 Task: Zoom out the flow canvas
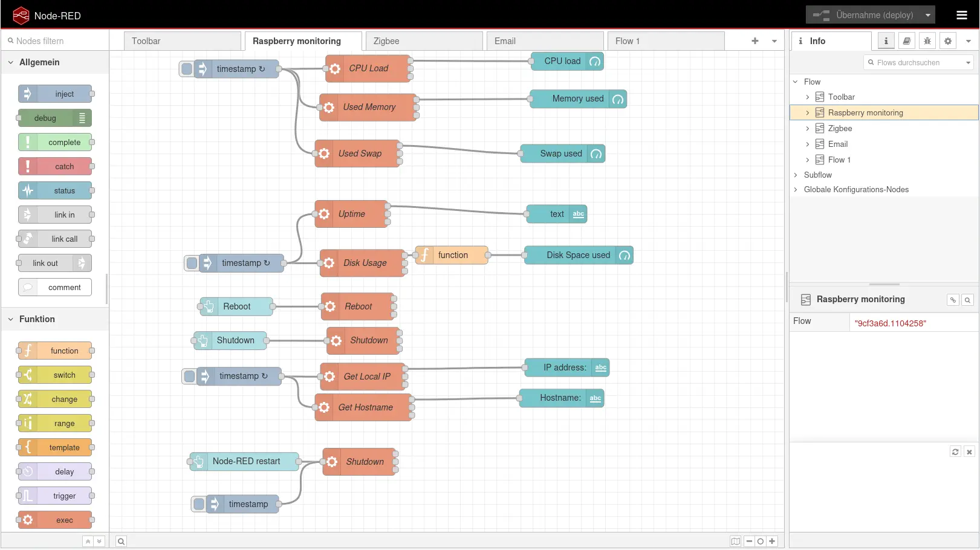tap(749, 542)
